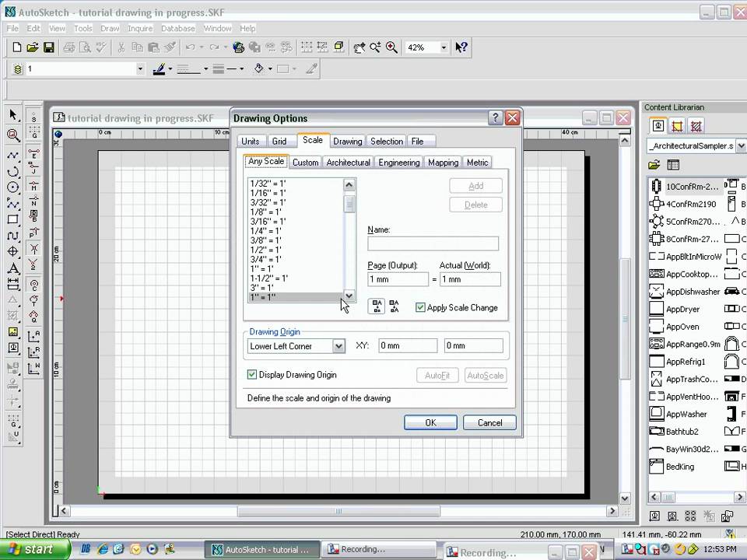747x560 pixels.
Task: Select the Zoom magnifier tool in the left toolbar
Action: tap(12, 133)
